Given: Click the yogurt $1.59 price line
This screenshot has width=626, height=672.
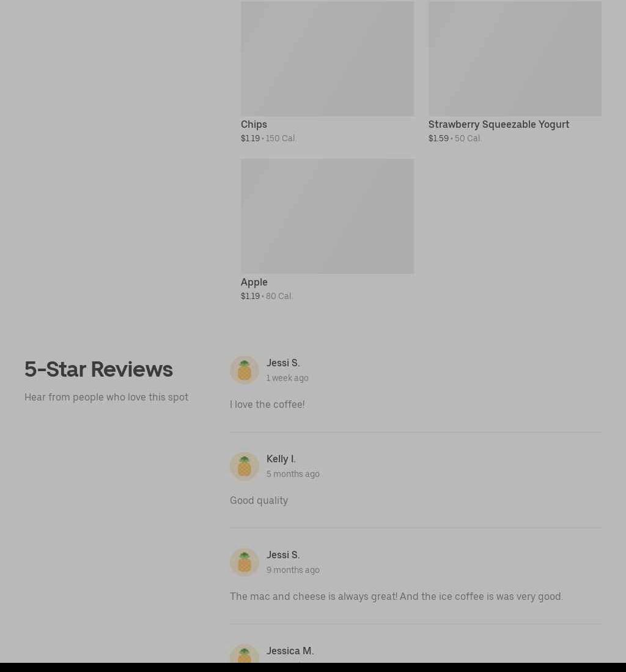Looking at the screenshot, I should point(455,138).
